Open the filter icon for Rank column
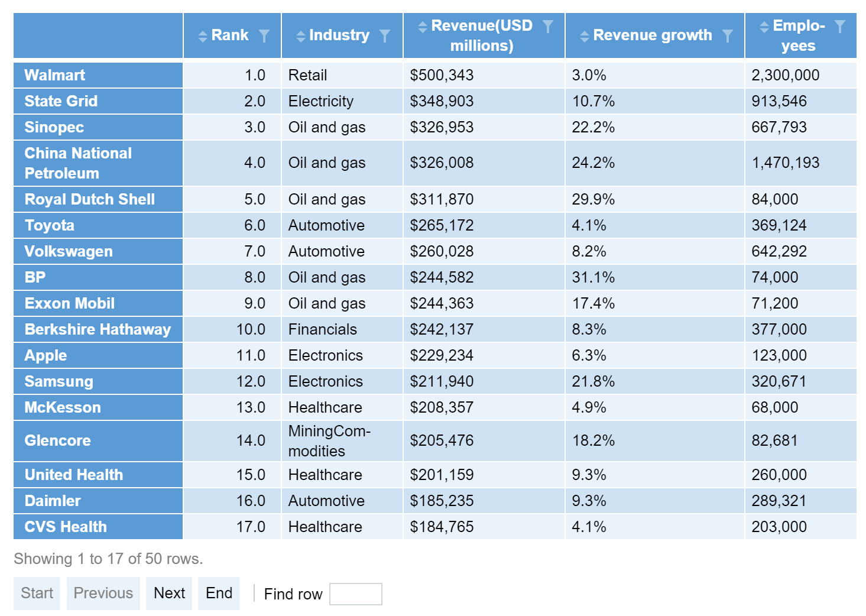Screen dimensions: 866x616 point(264,36)
